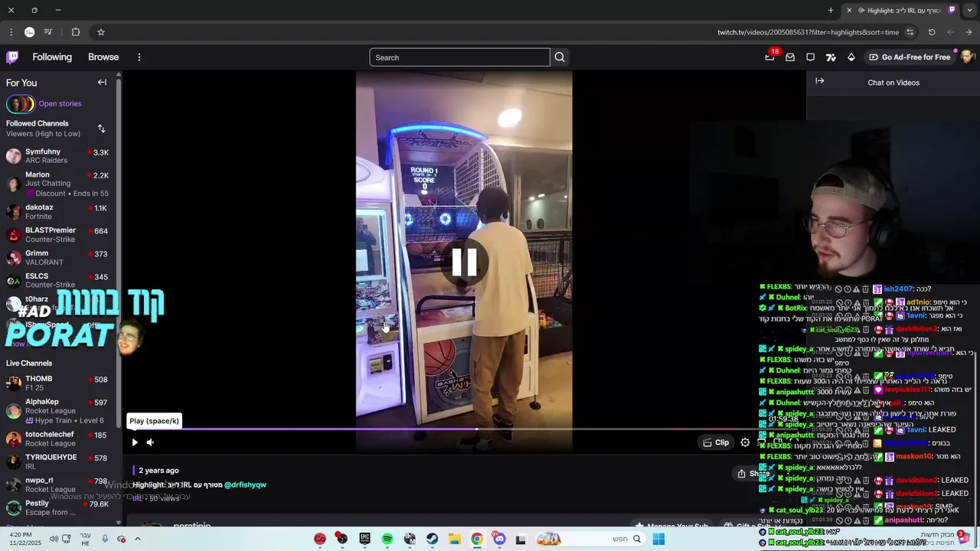Open the user profile avatar menu
Image resolution: width=980 pixels, height=551 pixels.
coord(966,57)
